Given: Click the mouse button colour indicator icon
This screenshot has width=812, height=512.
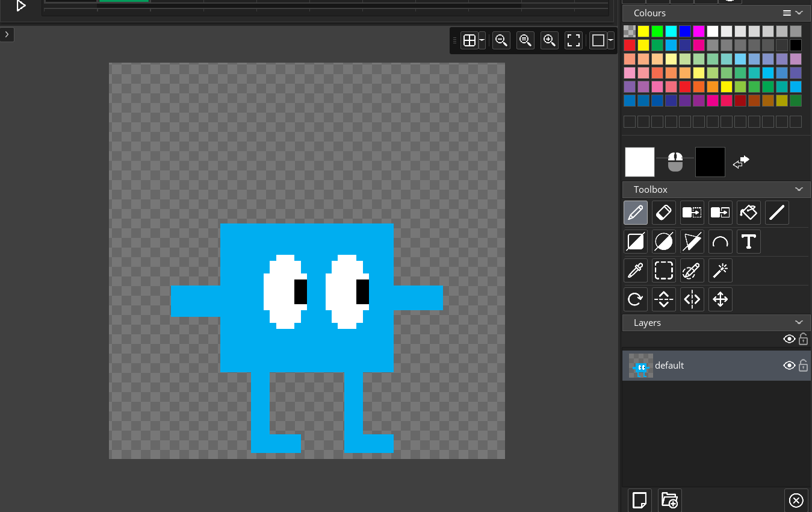Looking at the screenshot, I should pyautogui.click(x=675, y=161).
